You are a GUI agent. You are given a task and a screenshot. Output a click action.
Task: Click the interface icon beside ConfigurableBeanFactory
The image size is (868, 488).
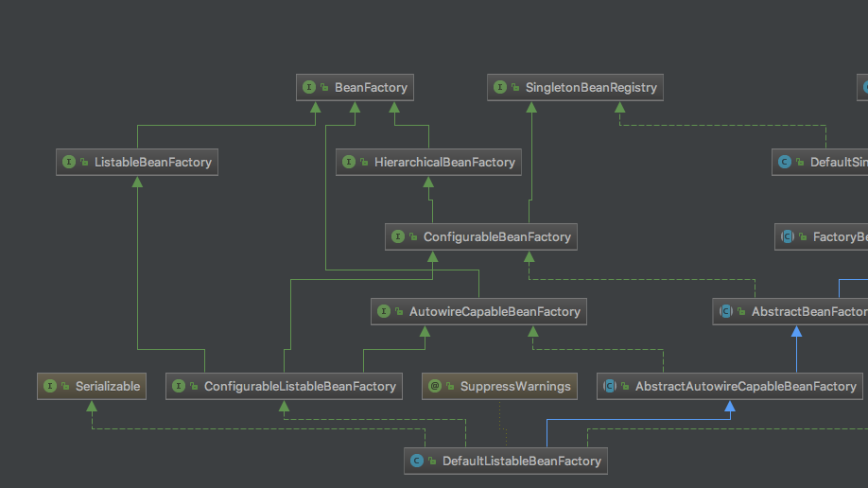tap(398, 237)
